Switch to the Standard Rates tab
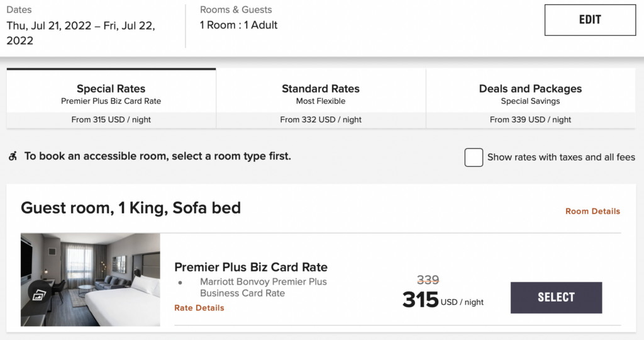The image size is (644, 340). click(321, 99)
